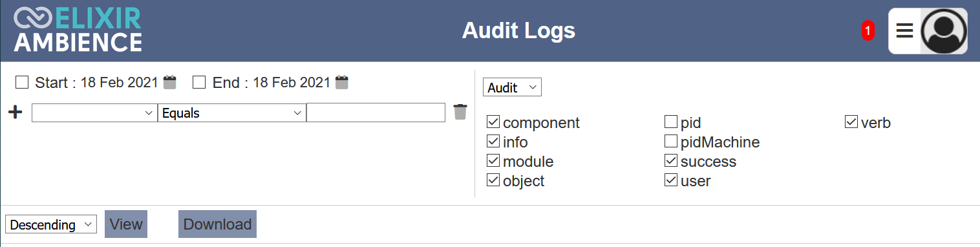Click the Download button
This screenshot has height=247, width=980.
pos(217,224)
